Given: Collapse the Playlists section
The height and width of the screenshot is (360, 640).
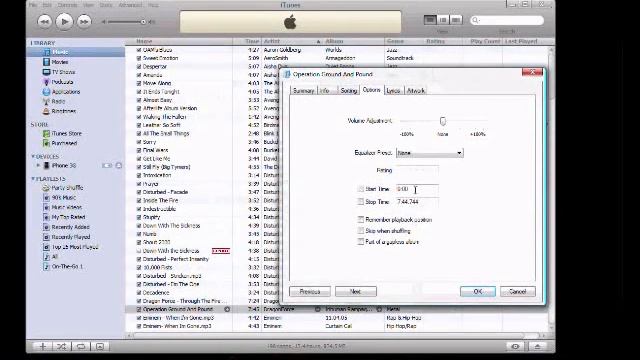Looking at the screenshot, I should tap(33, 179).
